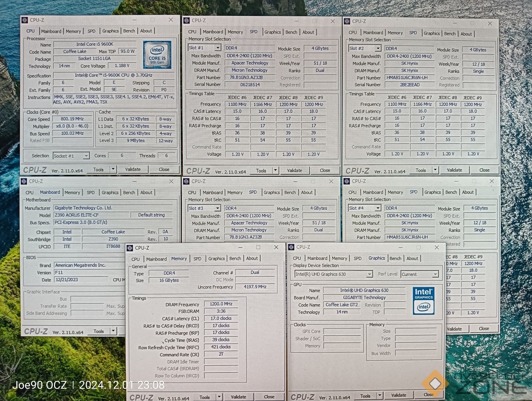Expand the Tools arrow in the Slot #1 window

coord(275,170)
